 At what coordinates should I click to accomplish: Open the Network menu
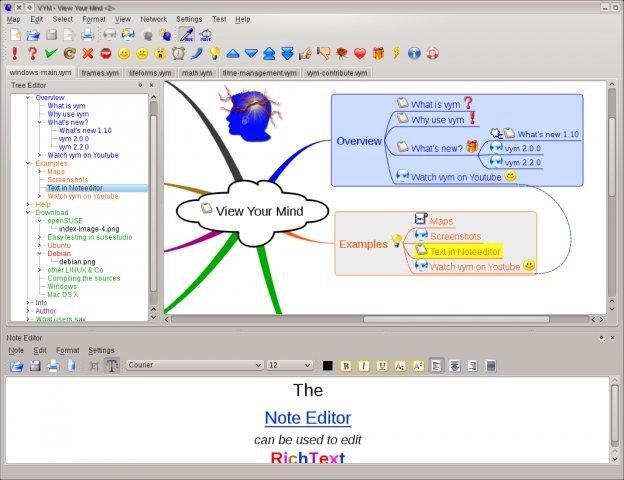pos(153,19)
